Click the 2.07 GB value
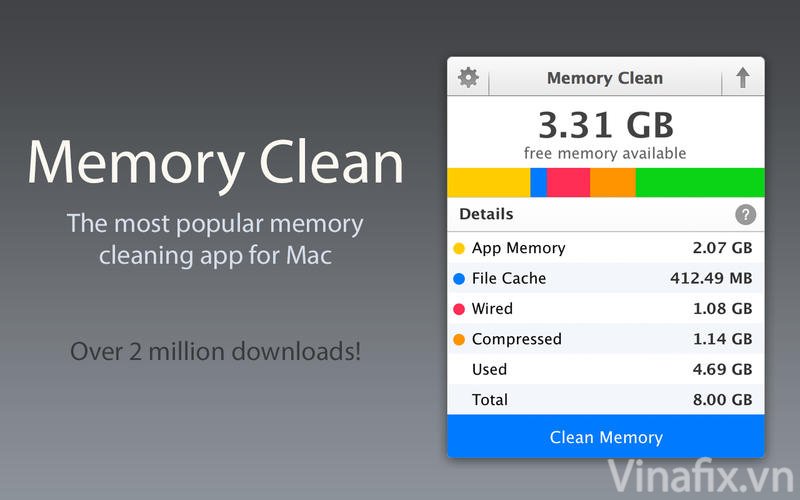 [x=722, y=248]
